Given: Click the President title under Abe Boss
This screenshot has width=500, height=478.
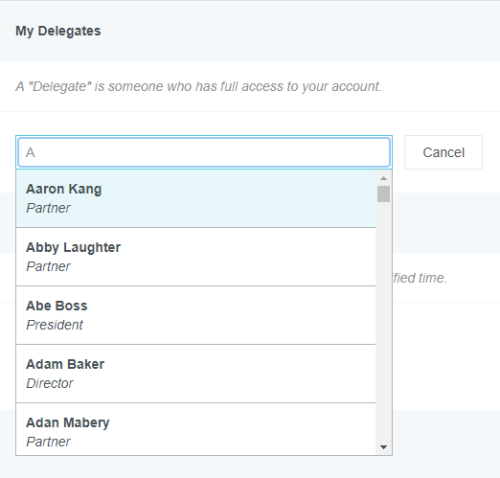Looking at the screenshot, I should 54,325.
